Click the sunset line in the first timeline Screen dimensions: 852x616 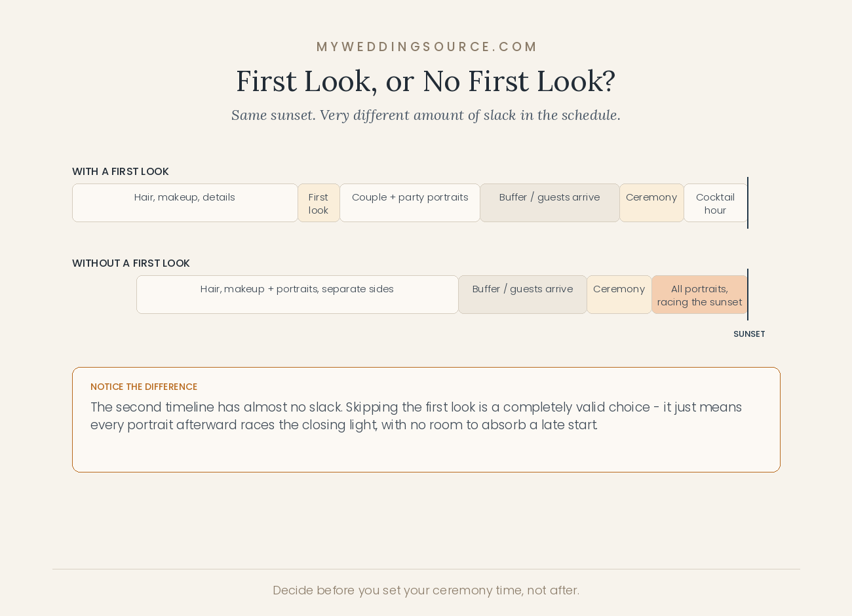(748, 203)
